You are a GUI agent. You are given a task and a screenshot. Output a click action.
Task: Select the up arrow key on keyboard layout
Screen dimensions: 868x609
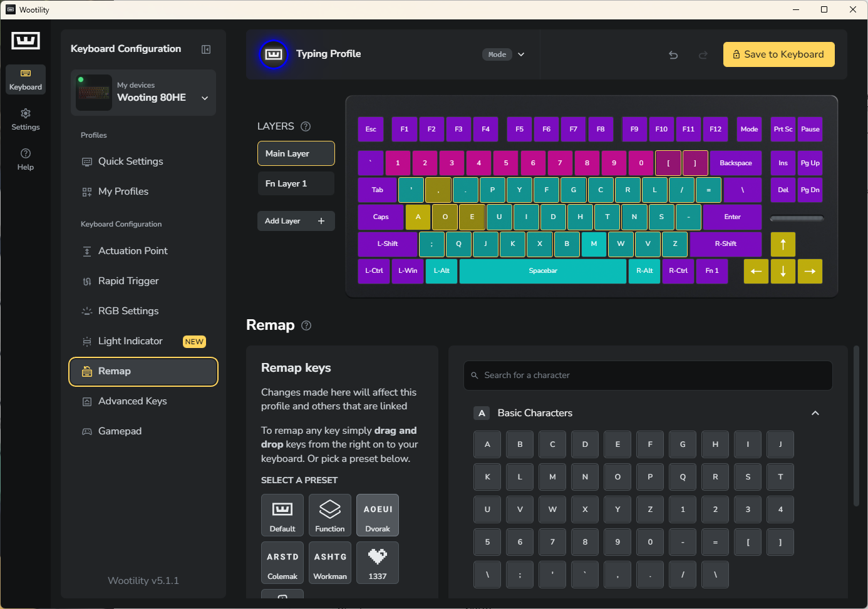click(783, 244)
